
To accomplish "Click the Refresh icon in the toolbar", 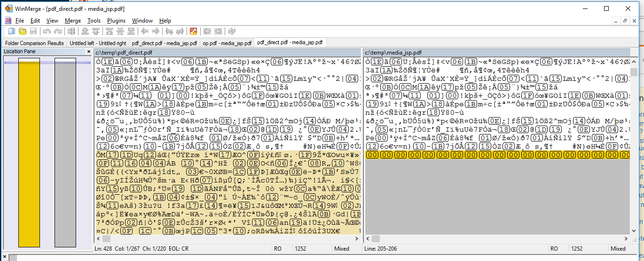I will coord(232,31).
